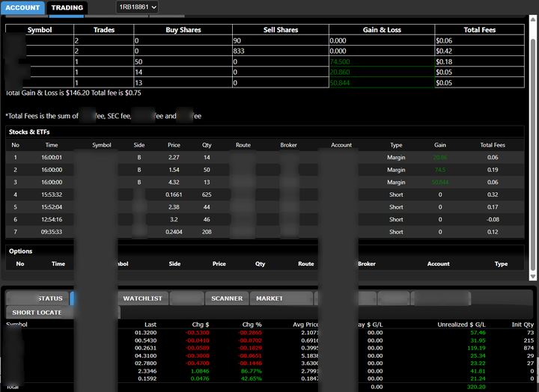Click the Total Fees value $0.42

click(x=444, y=51)
